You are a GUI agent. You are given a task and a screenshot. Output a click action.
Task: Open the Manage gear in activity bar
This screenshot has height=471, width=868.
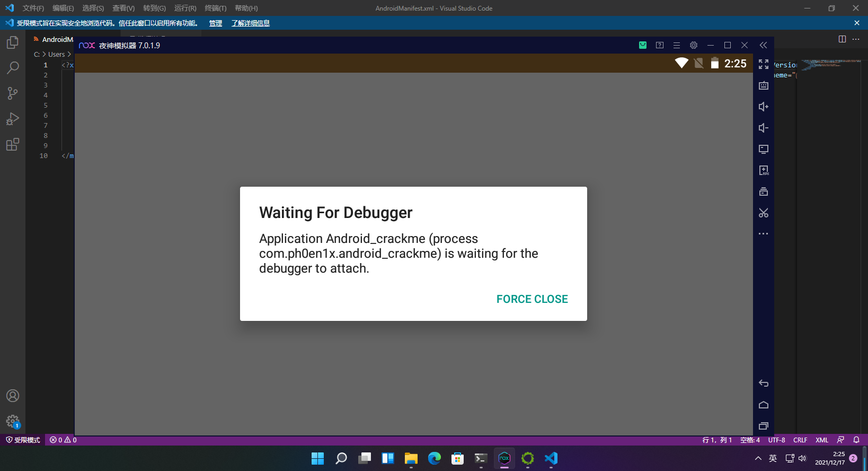click(x=13, y=421)
